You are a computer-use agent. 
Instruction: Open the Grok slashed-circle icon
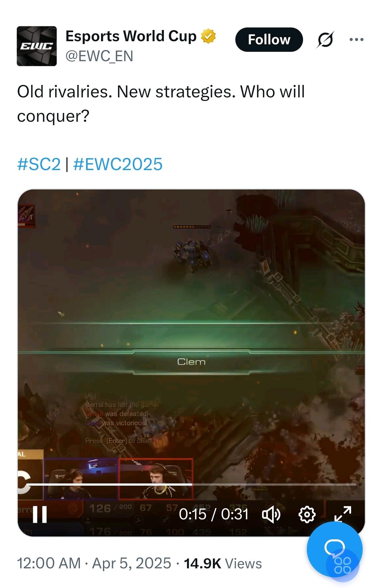(325, 39)
